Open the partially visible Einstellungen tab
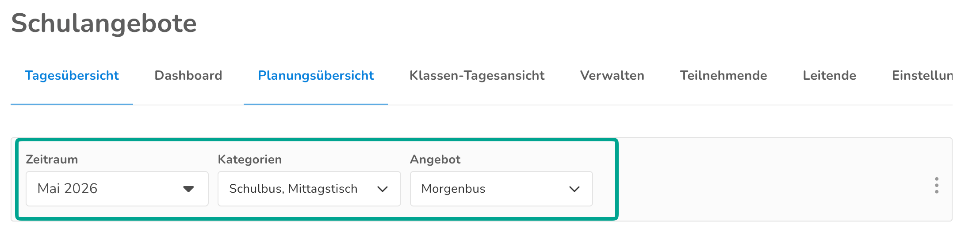Viewport: 980px width, 241px height. [922, 76]
